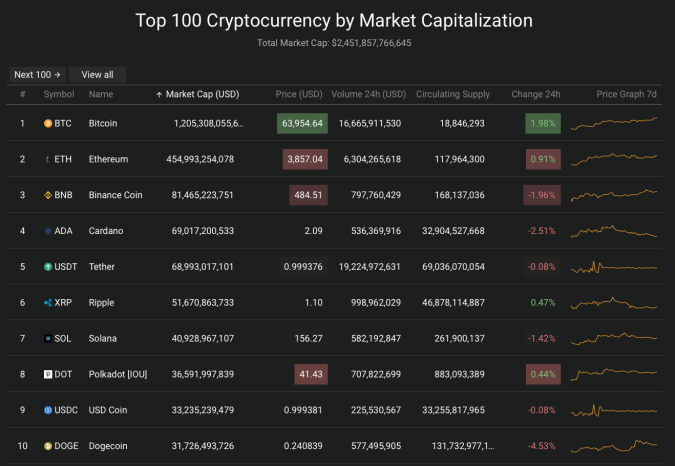Open Ethereum 7-day price graph

(x=614, y=159)
